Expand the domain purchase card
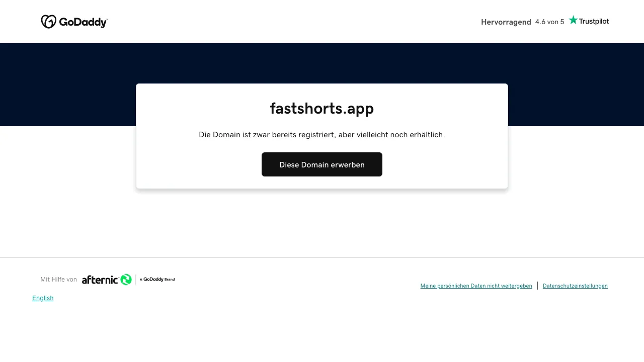Viewport: 644px width, 362px height. pos(322,136)
